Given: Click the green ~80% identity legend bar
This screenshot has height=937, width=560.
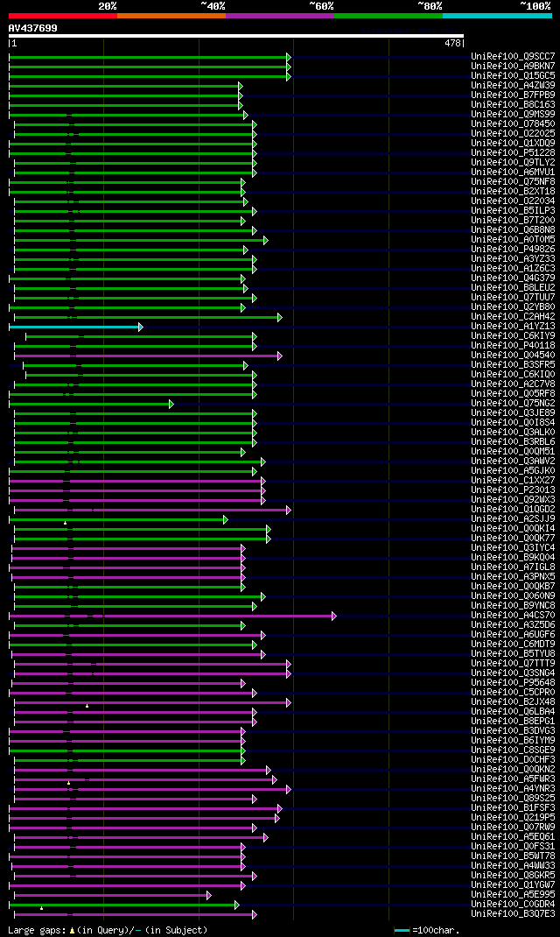Looking at the screenshot, I should pos(388,16).
